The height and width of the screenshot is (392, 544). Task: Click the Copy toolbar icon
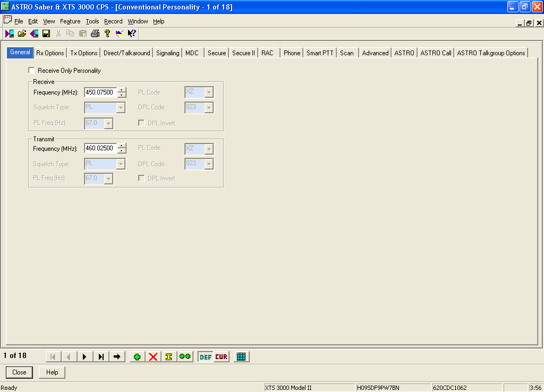pyautogui.click(x=71, y=33)
